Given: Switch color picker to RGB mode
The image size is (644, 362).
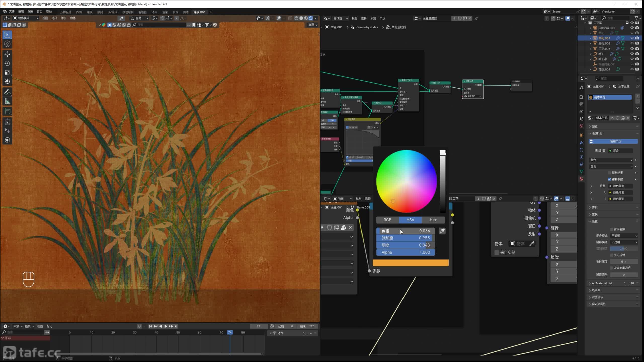Looking at the screenshot, I should 387,220.
